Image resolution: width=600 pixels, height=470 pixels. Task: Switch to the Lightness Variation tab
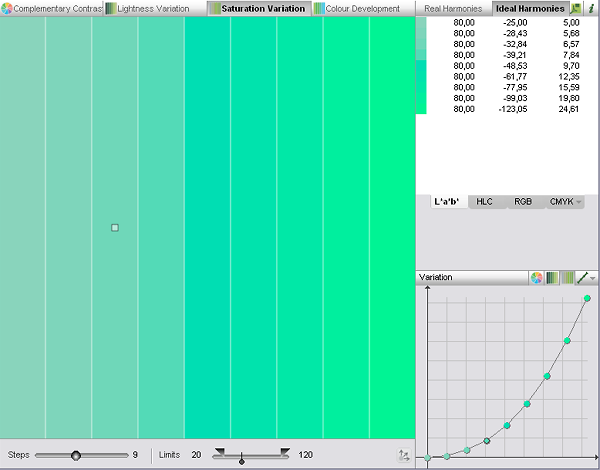click(152, 8)
